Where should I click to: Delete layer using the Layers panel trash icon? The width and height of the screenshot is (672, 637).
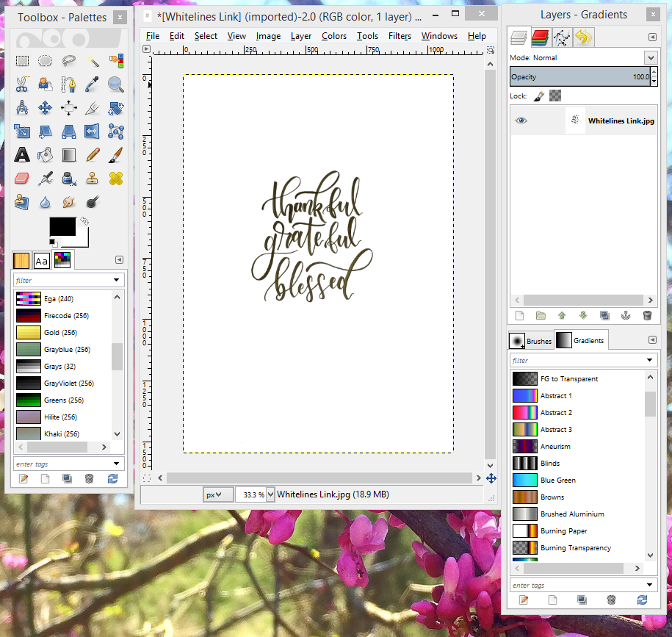coord(647,315)
